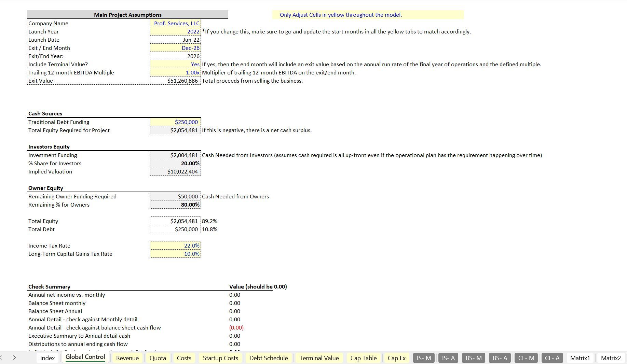Select the 89.2% equity ratio cell
Viewport: 627px width, 364px height.
(x=209, y=221)
